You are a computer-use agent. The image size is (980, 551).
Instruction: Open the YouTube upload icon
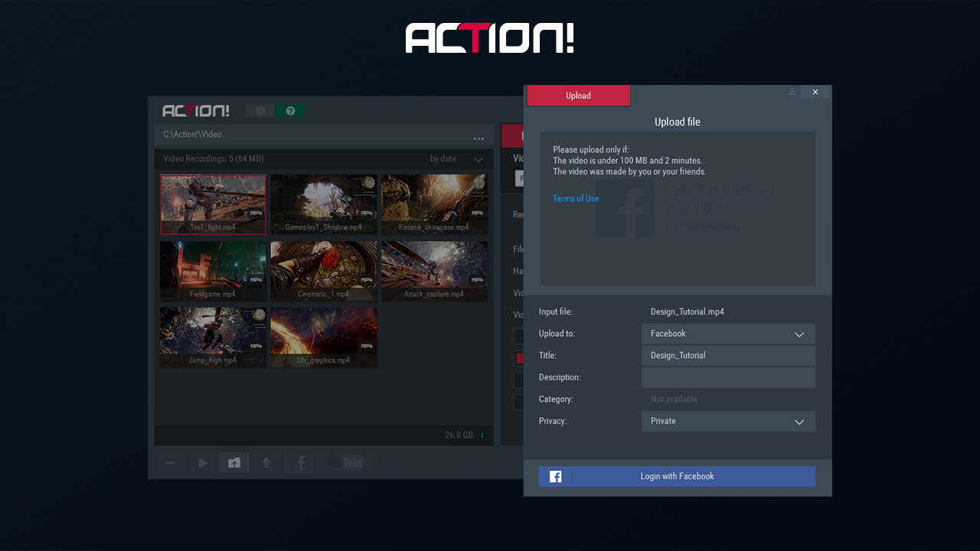(x=344, y=462)
